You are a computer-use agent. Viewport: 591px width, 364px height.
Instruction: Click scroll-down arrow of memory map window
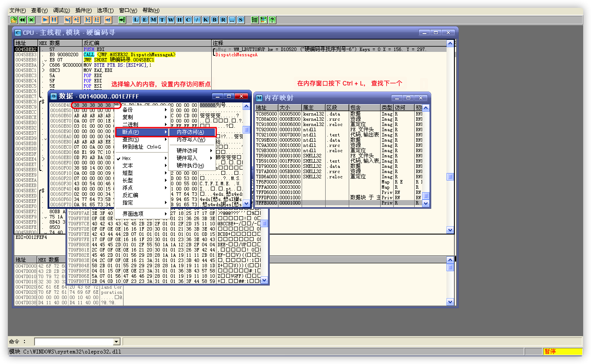(426, 204)
